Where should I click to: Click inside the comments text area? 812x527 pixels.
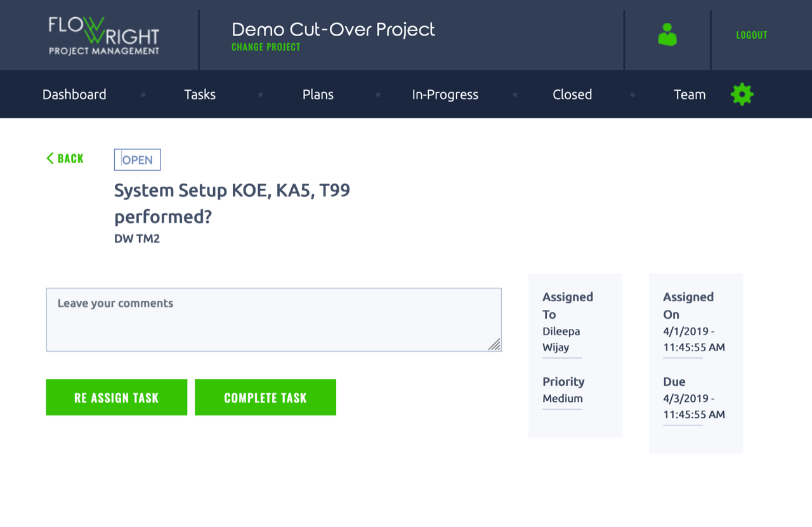pos(273,319)
